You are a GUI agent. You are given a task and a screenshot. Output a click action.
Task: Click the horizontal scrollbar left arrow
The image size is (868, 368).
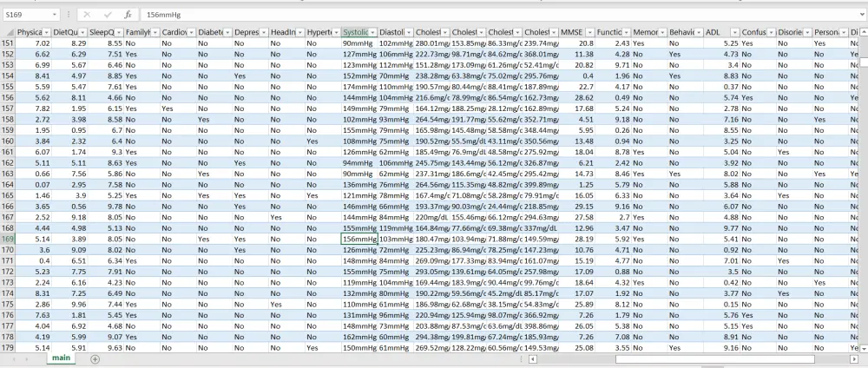[533, 359]
